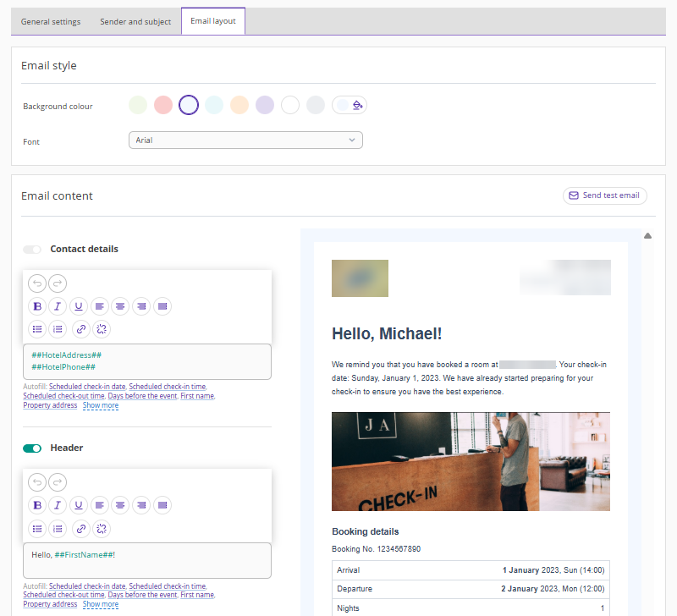Screen dimensions: 677x616
Task: Choose the white background colour
Action: pyautogui.click(x=290, y=105)
